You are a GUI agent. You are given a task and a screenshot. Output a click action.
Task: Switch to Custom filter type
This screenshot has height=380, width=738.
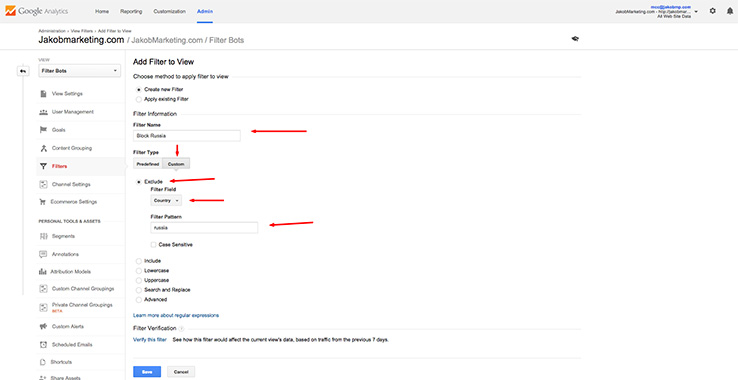(176, 164)
